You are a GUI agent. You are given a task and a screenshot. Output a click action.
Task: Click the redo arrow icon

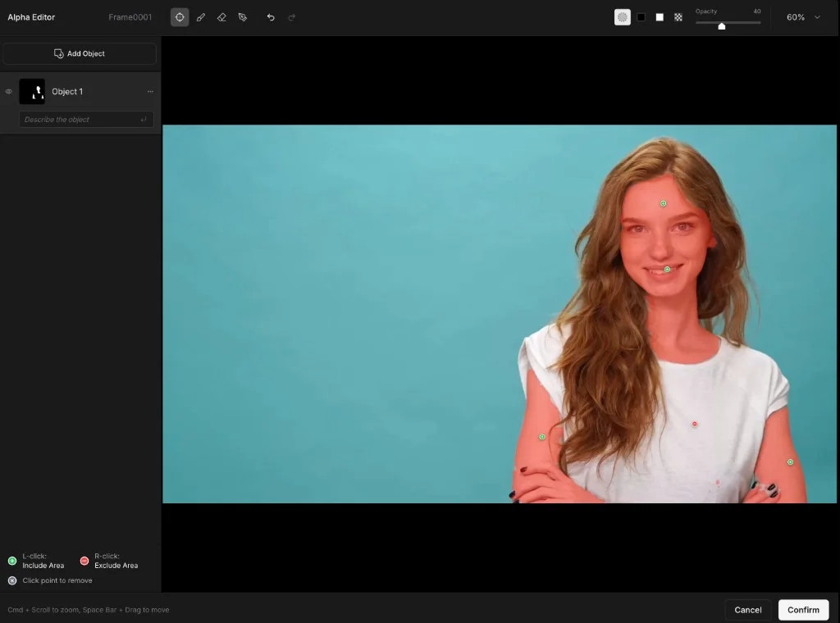291,17
